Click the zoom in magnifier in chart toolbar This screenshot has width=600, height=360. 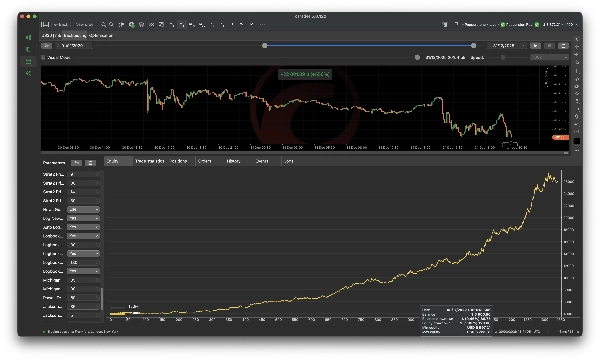click(103, 24)
